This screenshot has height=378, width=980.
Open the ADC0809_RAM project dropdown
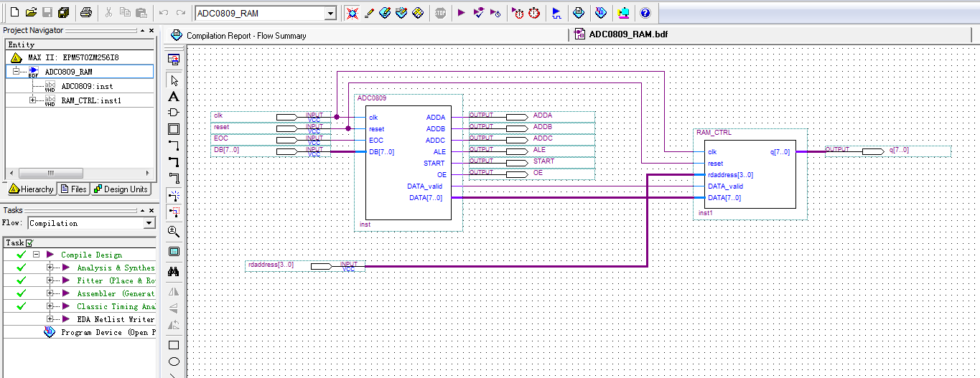[330, 14]
